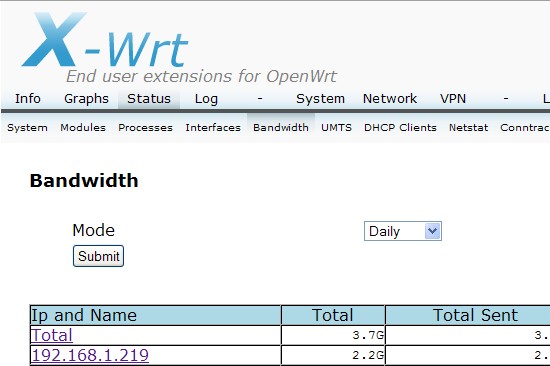Click the X-Wrt logo

pyautogui.click(x=105, y=40)
